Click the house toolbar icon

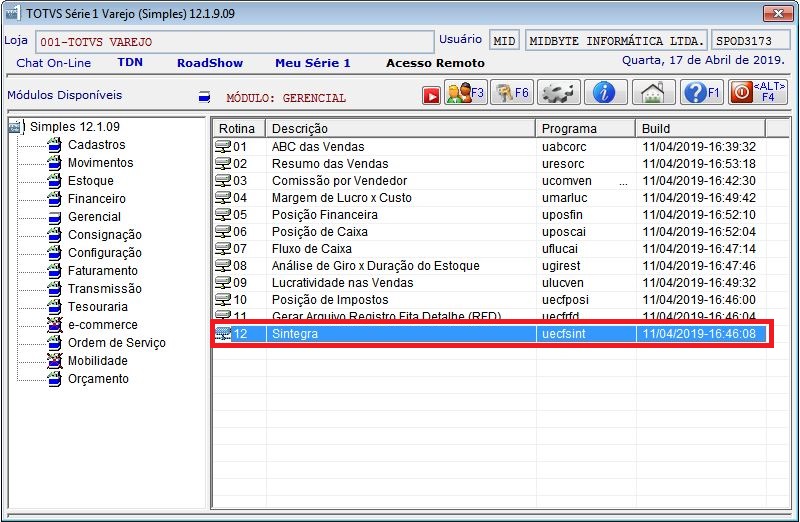654,92
